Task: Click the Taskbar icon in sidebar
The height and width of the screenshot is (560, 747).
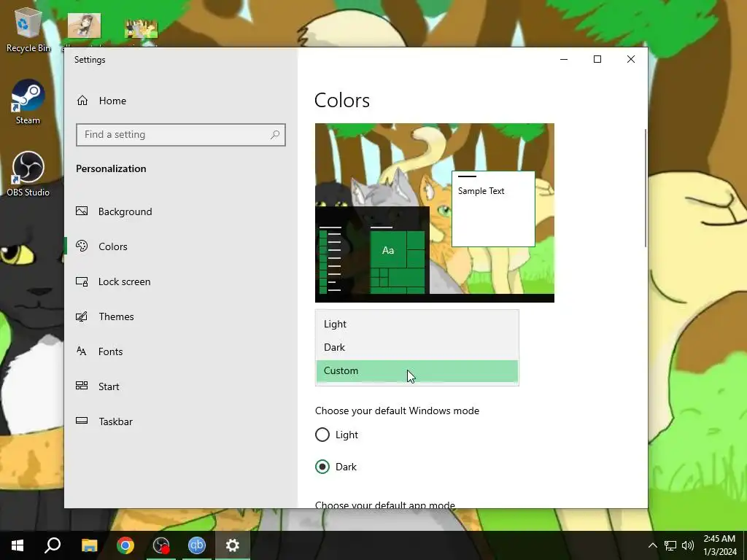Action: (x=82, y=421)
